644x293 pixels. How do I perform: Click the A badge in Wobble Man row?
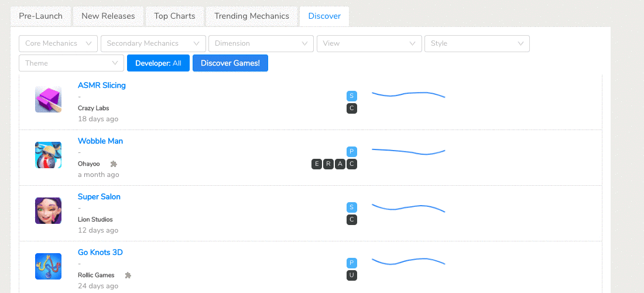click(340, 165)
